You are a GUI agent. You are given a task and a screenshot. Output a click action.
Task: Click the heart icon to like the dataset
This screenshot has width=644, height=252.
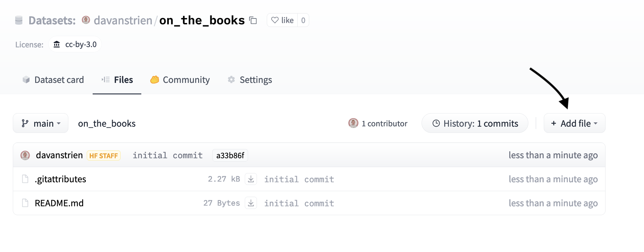tap(275, 20)
